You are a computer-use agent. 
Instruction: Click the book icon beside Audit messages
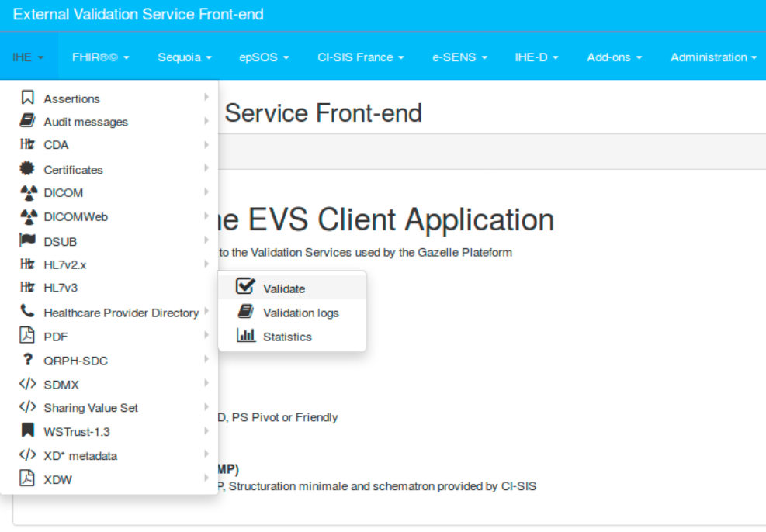tap(28, 121)
